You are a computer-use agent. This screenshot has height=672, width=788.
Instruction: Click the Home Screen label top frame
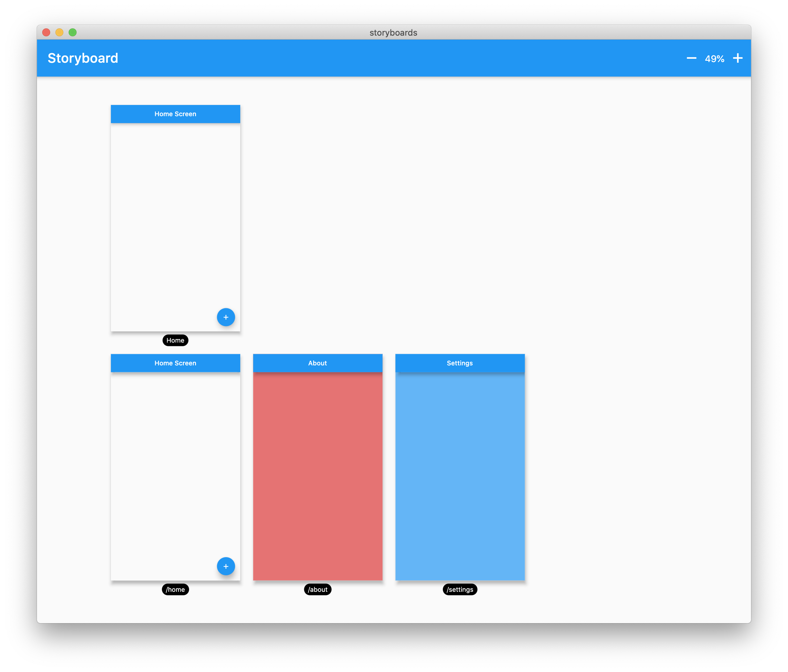175,113
